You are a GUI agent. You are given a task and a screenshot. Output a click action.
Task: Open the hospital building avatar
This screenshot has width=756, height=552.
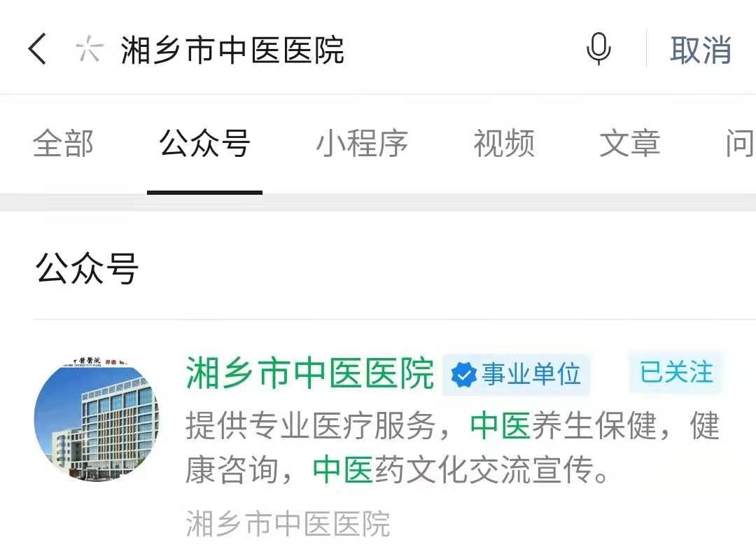coord(97,419)
